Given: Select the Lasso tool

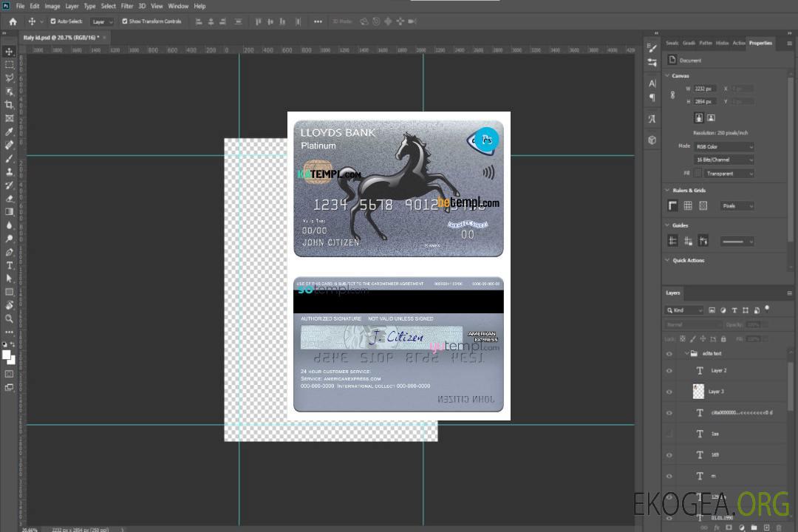Looking at the screenshot, I should 9,78.
